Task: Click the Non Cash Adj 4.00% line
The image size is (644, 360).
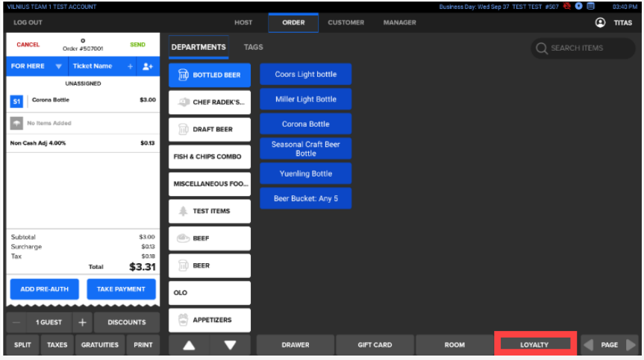Action: coord(83,143)
